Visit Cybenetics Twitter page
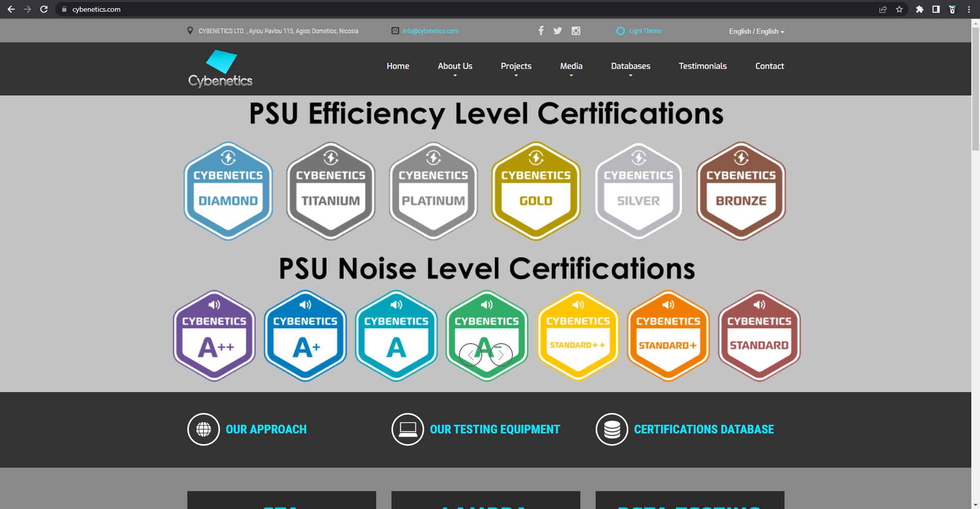The image size is (980, 509). coord(558,31)
